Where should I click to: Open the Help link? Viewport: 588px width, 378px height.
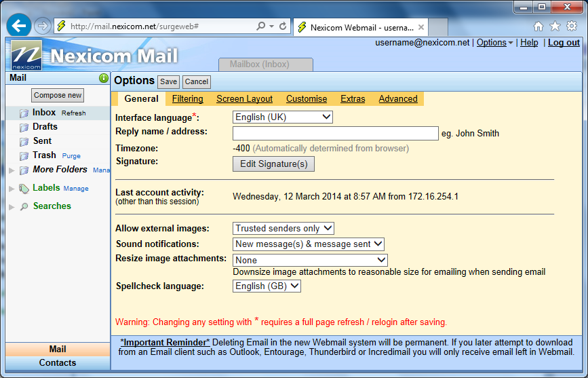click(x=529, y=43)
